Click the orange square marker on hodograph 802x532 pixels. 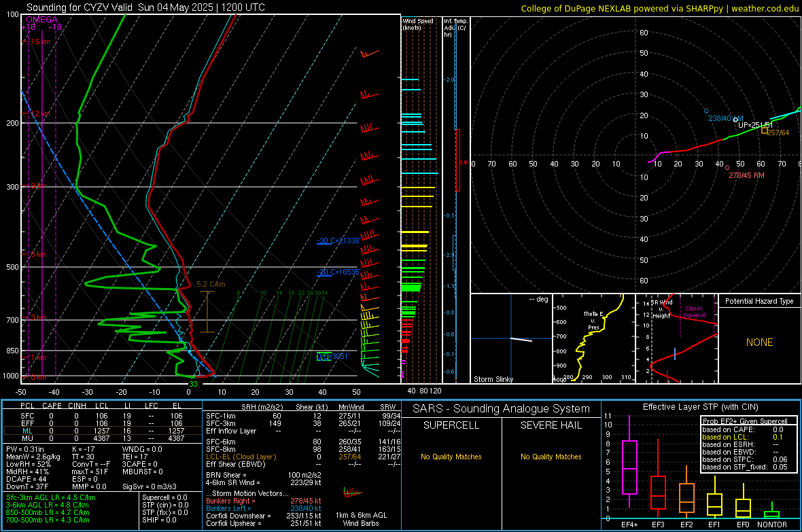point(764,130)
